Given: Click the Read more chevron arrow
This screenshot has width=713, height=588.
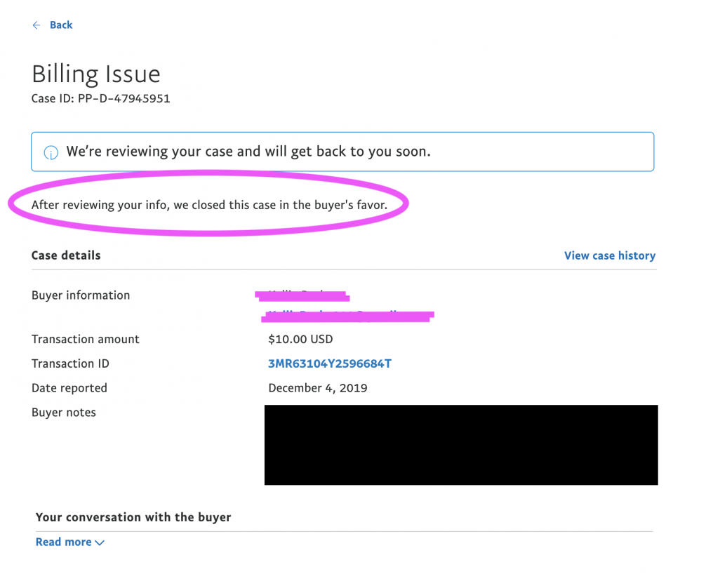Looking at the screenshot, I should [x=100, y=542].
